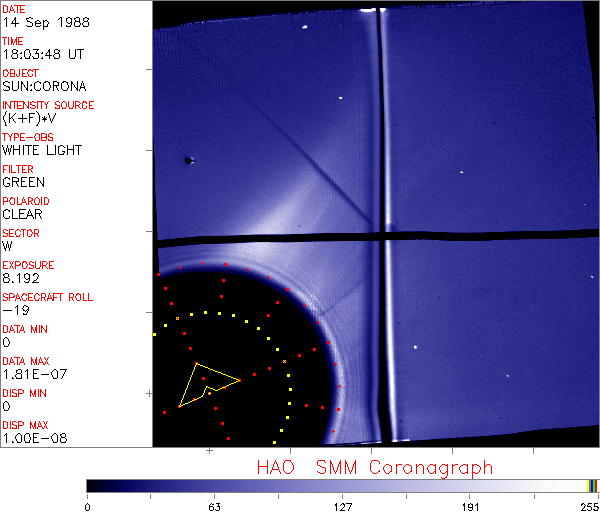
Task: Click the yellow north-pointer arrow outline
Action: click(x=205, y=383)
